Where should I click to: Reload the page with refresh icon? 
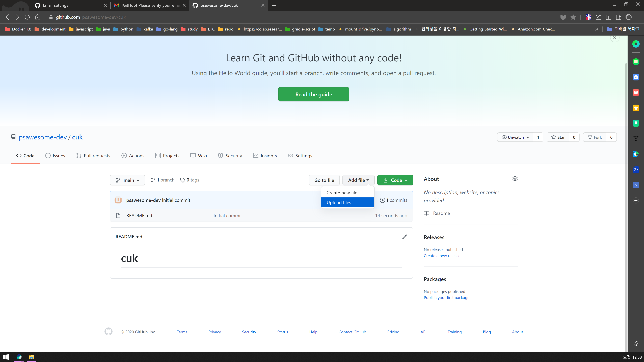click(x=27, y=17)
